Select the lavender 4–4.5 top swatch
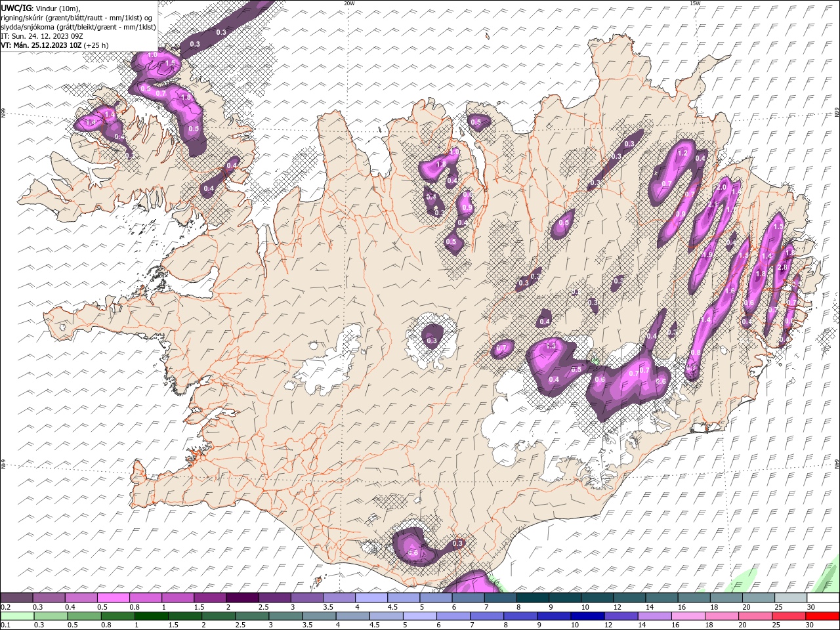 [x=371, y=598]
